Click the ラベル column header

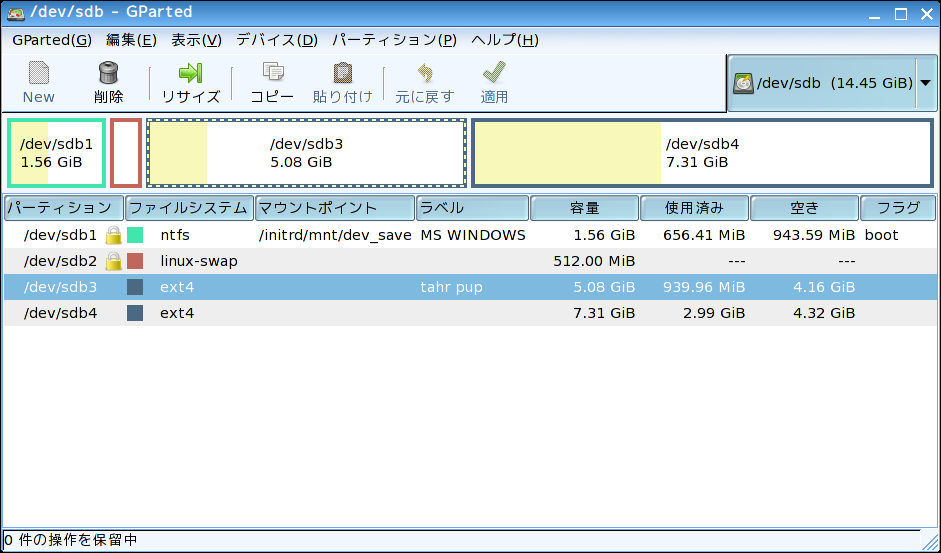pos(472,208)
